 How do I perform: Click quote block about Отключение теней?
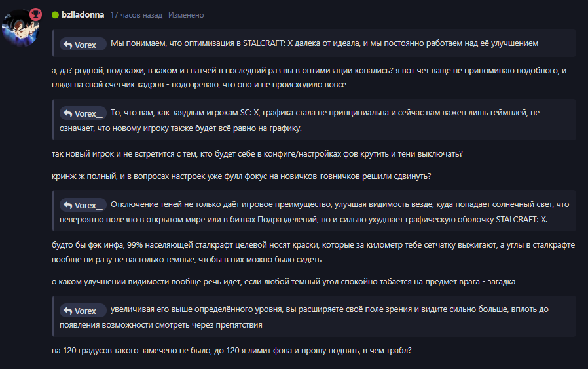tap(314, 211)
